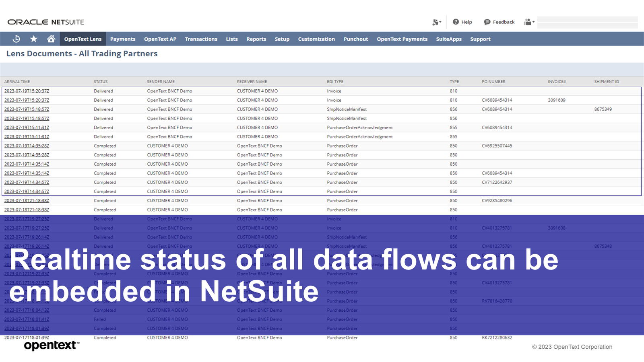
Task: Open the user role switcher icon
Action: (x=529, y=22)
